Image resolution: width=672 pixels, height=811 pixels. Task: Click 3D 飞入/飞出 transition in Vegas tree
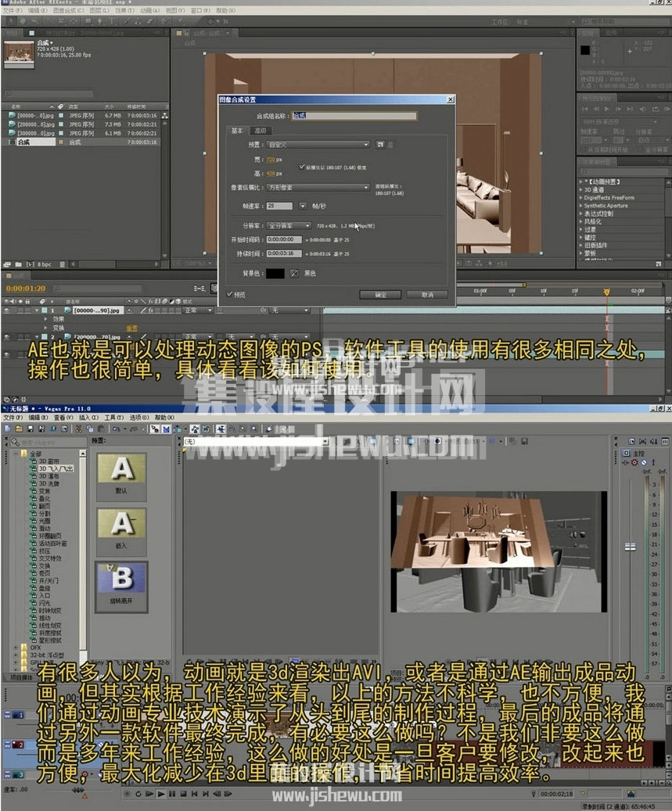[56, 468]
